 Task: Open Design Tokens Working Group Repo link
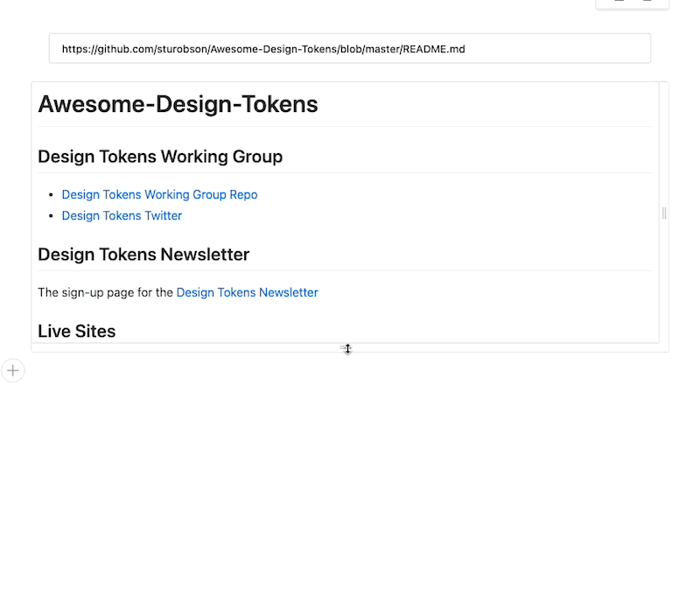click(159, 194)
